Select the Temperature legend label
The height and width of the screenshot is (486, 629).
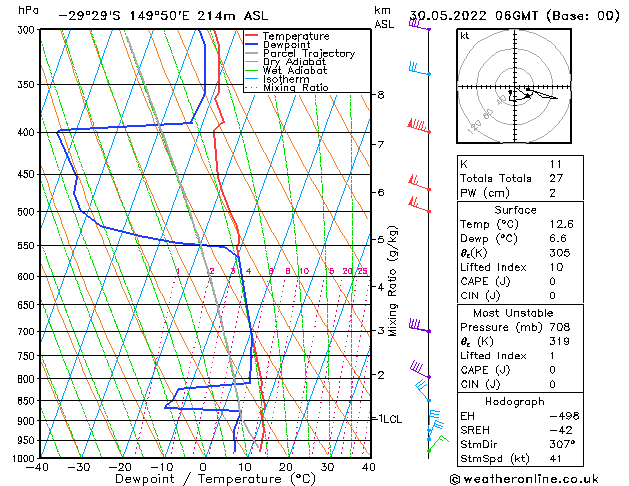tap(296, 36)
